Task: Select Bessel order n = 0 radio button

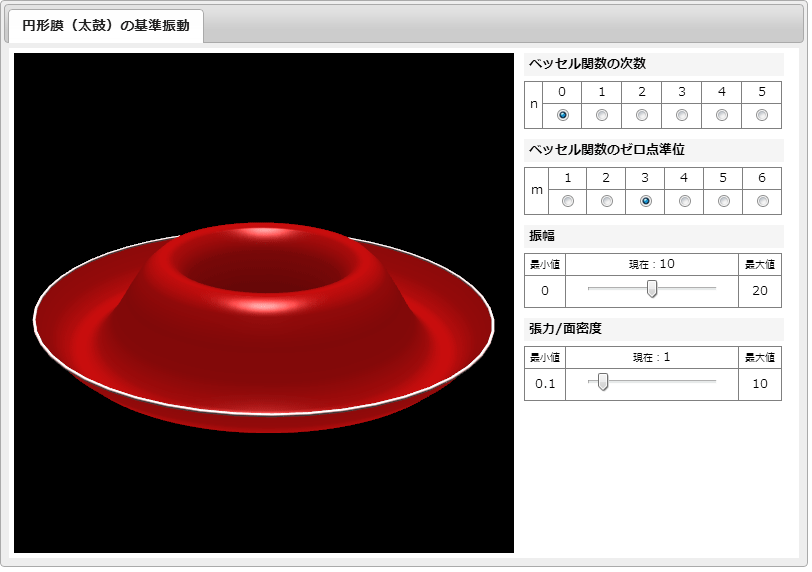Action: (x=564, y=115)
